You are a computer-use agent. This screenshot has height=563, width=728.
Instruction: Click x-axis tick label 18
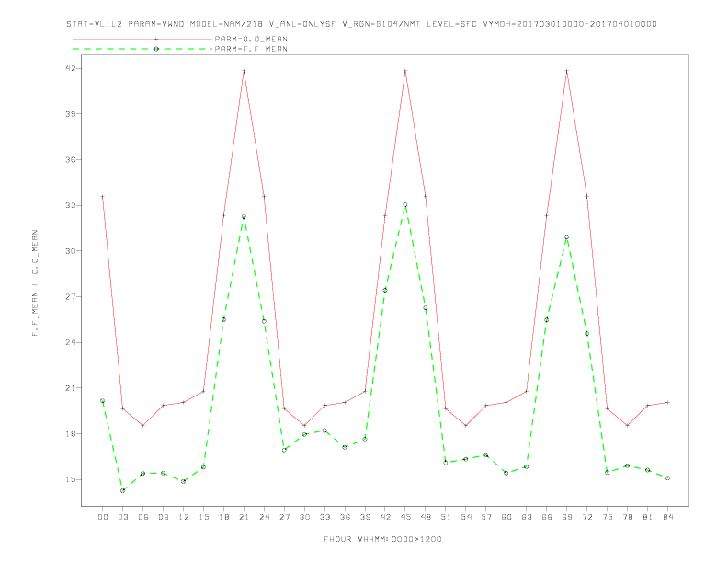tap(223, 517)
